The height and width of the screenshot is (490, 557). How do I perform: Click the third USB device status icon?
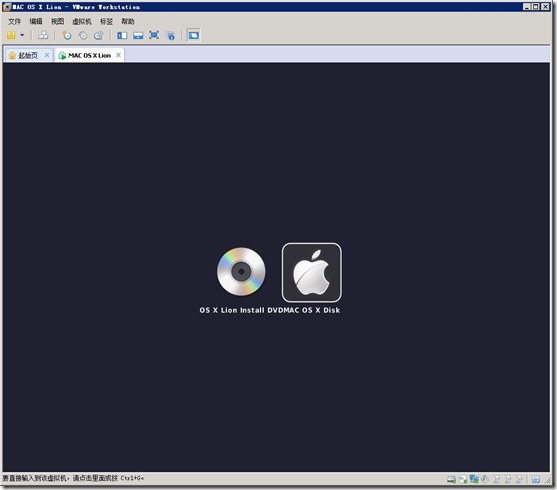tap(519, 479)
